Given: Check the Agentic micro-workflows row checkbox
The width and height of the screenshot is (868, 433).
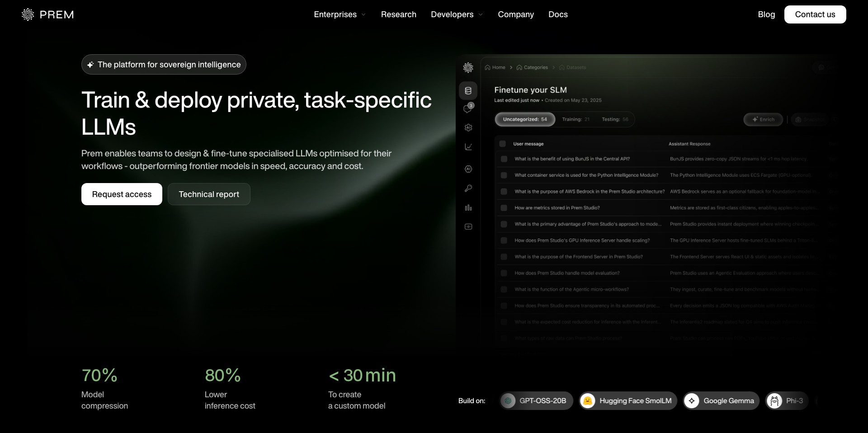Looking at the screenshot, I should click(504, 289).
